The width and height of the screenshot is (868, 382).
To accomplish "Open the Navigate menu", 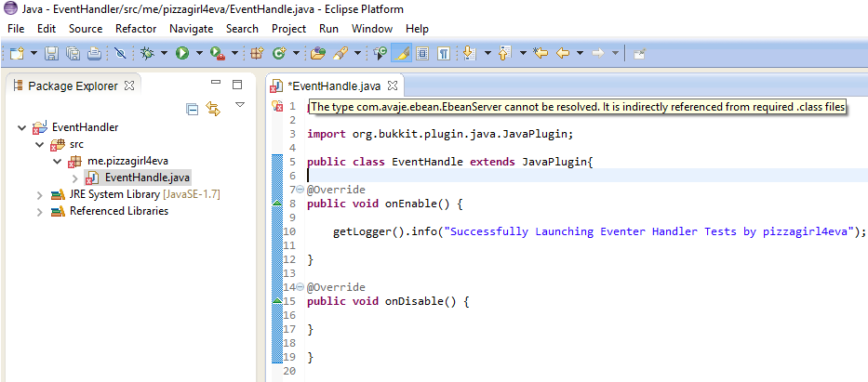I will [x=191, y=29].
